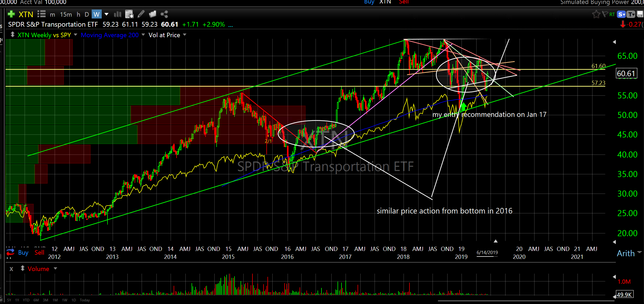Close the Volume pane with the x
The height and width of the screenshot is (304, 644).
(11, 269)
